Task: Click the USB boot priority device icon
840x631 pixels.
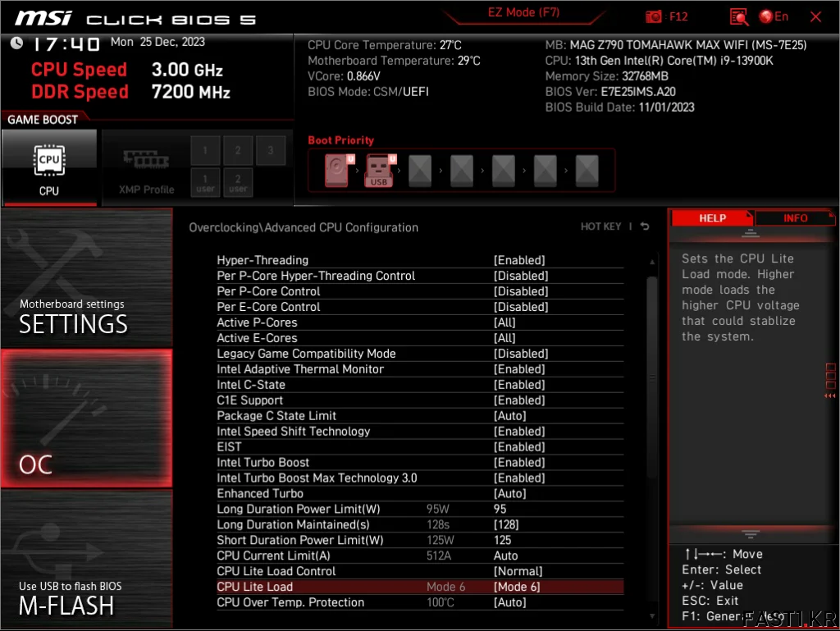Action: (x=379, y=171)
